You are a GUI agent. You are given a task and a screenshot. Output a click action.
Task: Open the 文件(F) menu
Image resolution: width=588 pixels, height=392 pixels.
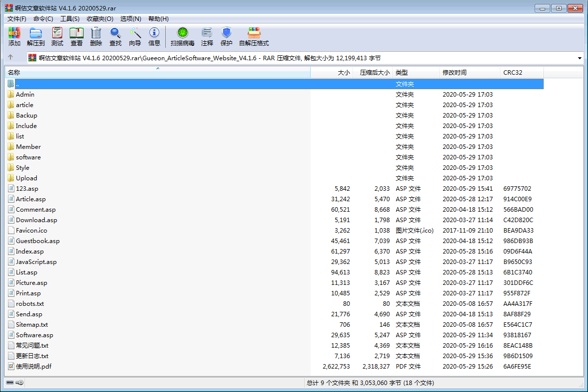17,19
